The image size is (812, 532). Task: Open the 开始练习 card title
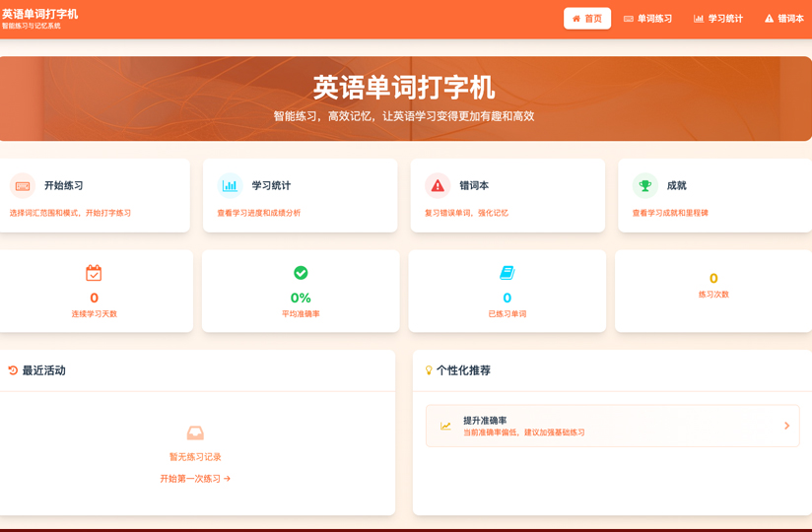tap(64, 185)
